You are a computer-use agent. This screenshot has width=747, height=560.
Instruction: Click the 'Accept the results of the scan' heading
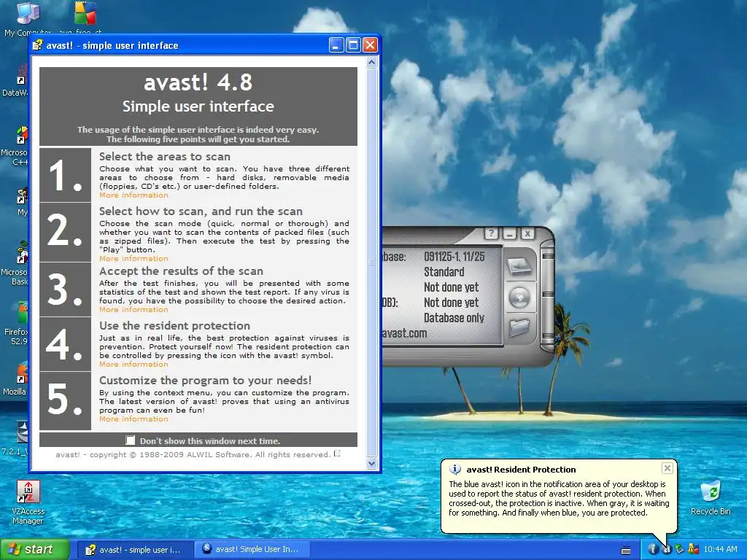click(x=181, y=271)
